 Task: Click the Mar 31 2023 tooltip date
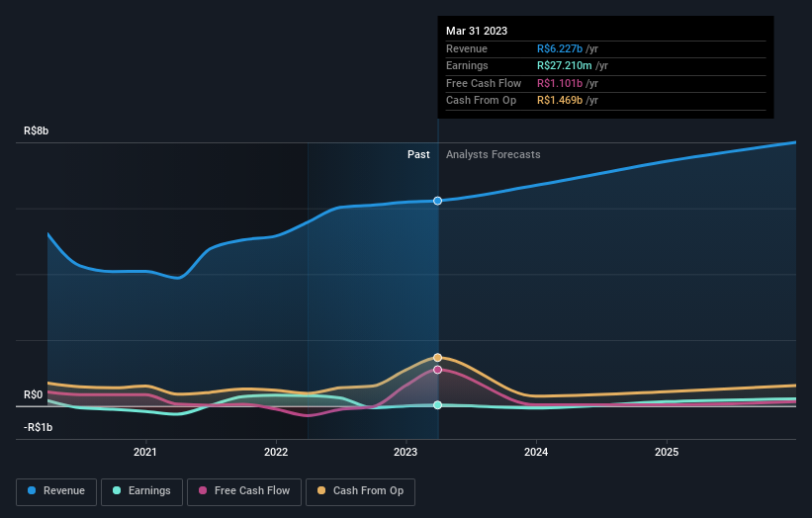pos(477,31)
